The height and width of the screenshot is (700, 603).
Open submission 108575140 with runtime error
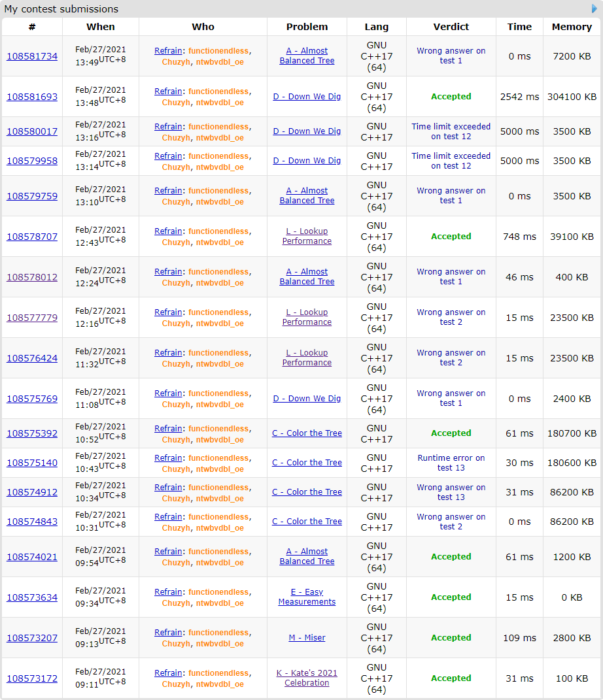coord(32,463)
